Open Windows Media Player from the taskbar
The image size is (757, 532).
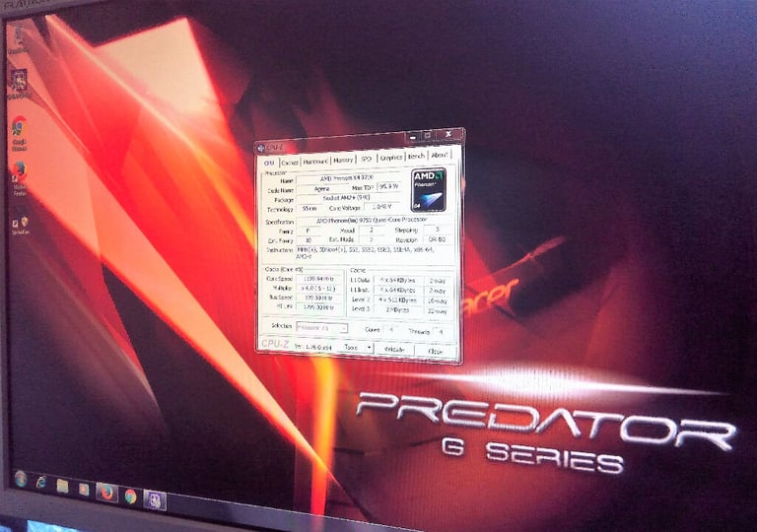point(84,489)
